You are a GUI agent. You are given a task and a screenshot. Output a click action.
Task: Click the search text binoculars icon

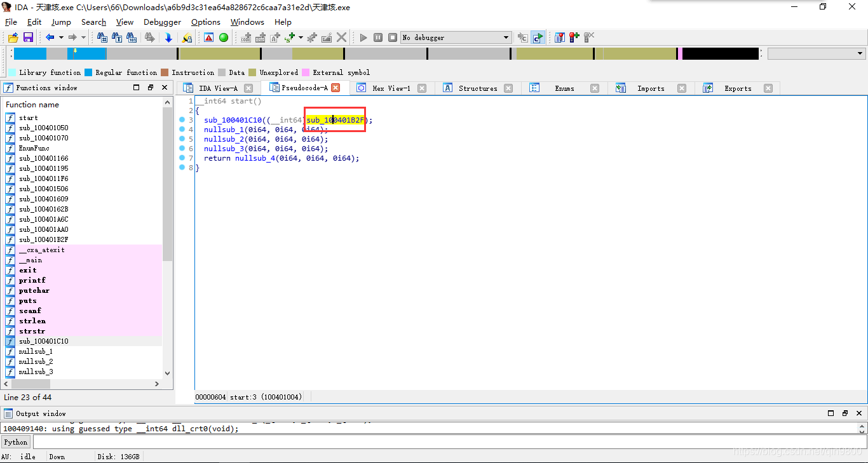[117, 37]
